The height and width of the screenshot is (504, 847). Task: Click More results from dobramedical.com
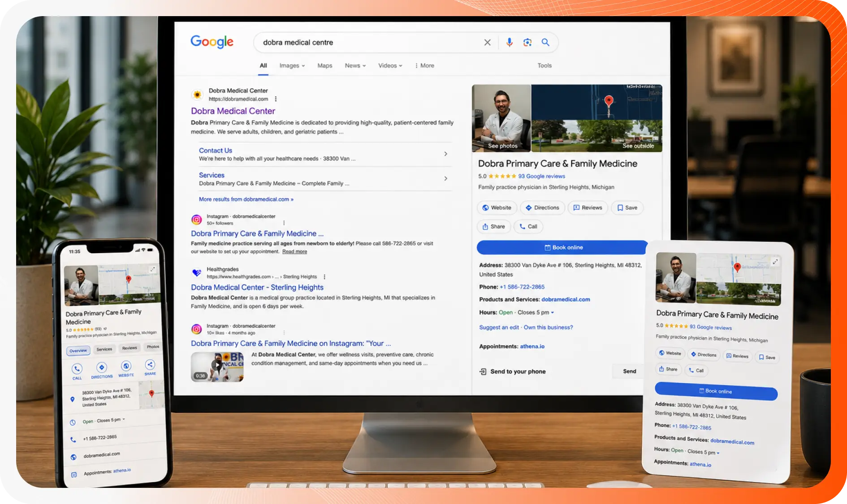(246, 199)
